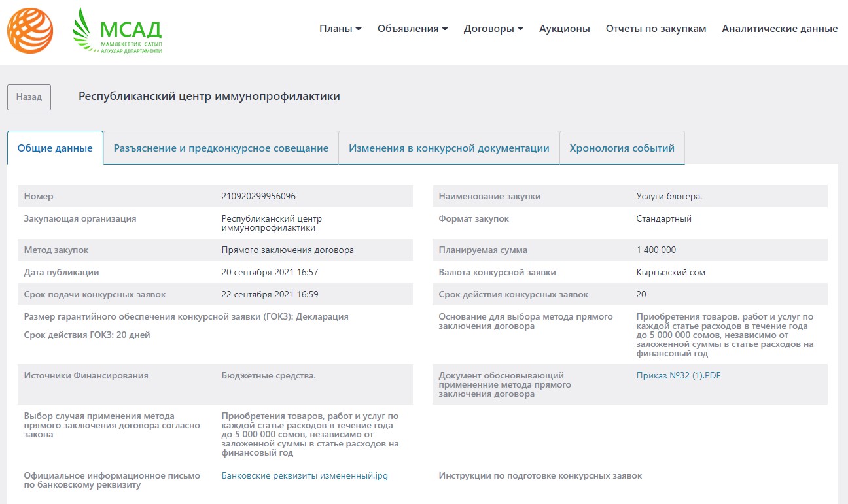Select the Общие данные tab
Image resolution: width=848 pixels, height=504 pixels.
[x=55, y=148]
